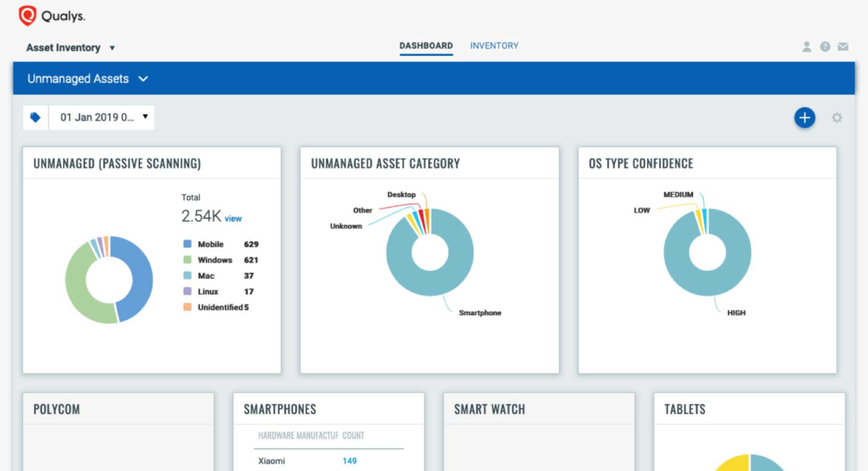
Task: Open the Asset Inventory module dropdown
Action: point(71,48)
